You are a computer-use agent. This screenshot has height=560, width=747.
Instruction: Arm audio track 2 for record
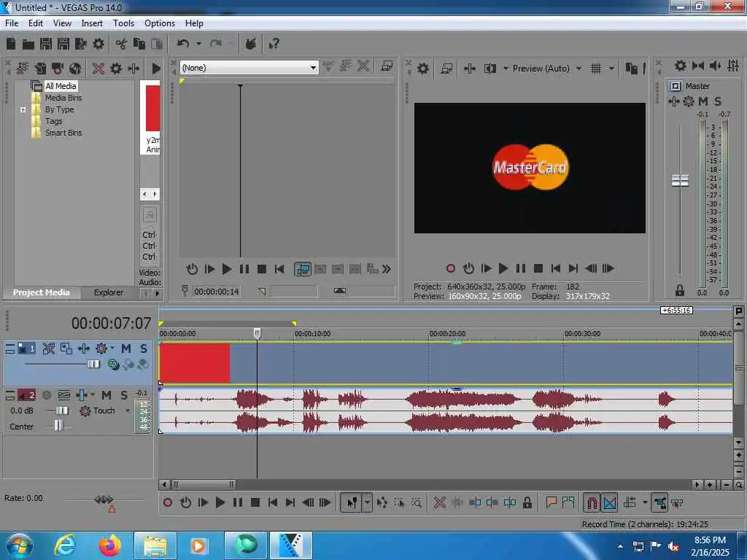(47, 395)
